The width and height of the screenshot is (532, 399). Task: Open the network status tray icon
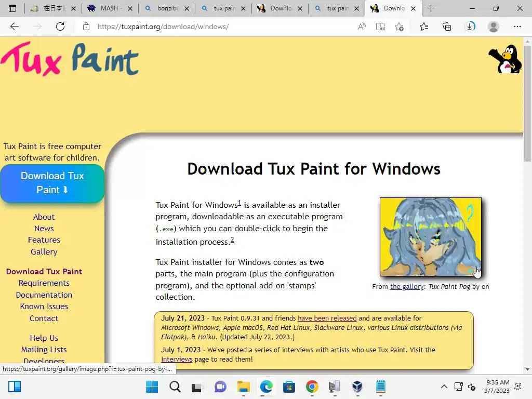point(459,387)
